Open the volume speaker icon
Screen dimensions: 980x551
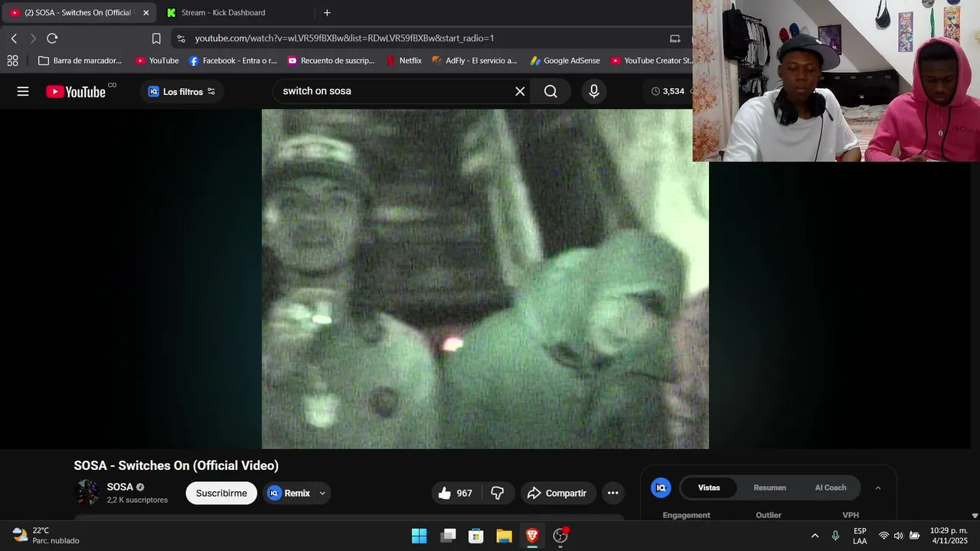(x=898, y=536)
